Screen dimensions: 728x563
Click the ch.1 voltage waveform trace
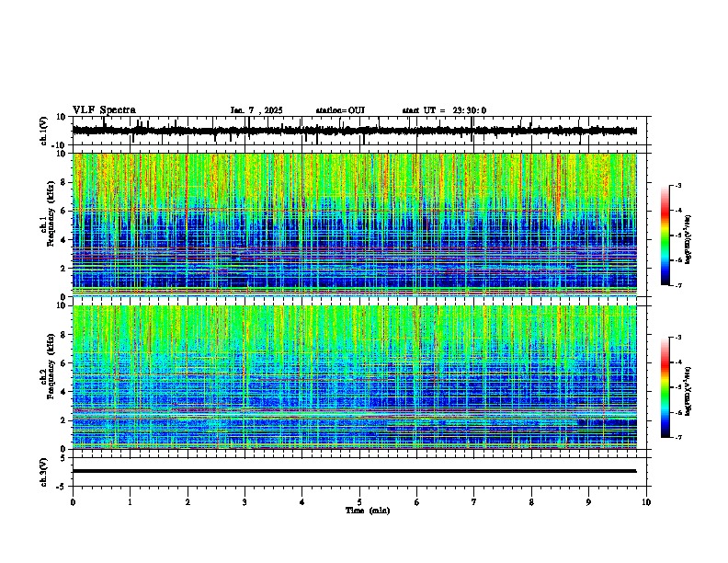pyautogui.click(x=354, y=131)
